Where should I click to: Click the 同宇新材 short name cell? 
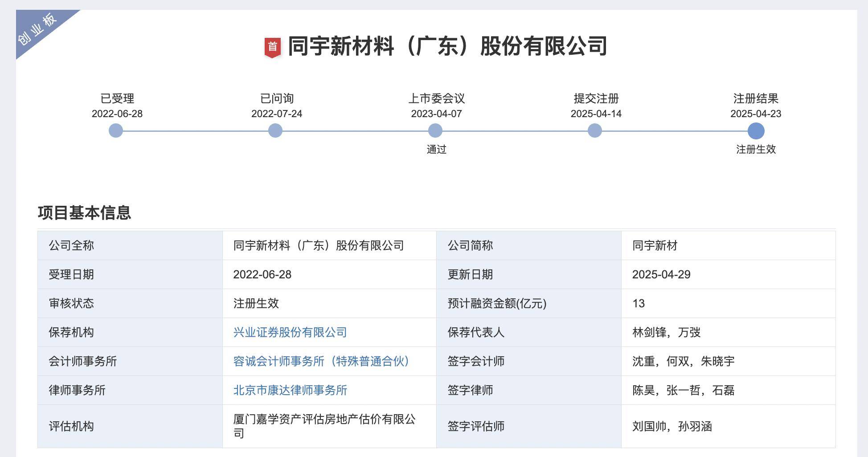click(x=728, y=245)
